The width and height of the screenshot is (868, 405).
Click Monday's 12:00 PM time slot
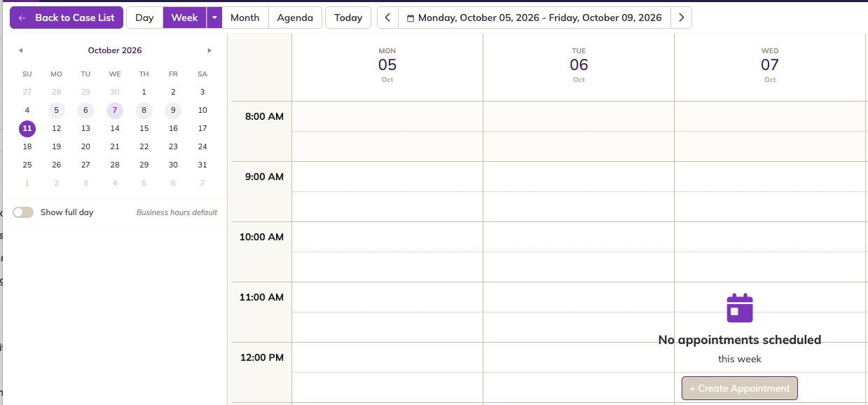[387, 357]
